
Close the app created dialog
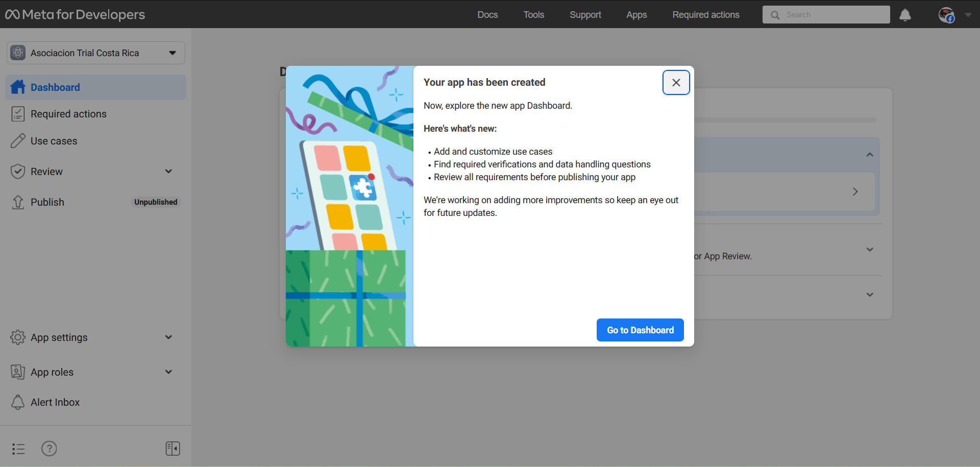coord(676,83)
